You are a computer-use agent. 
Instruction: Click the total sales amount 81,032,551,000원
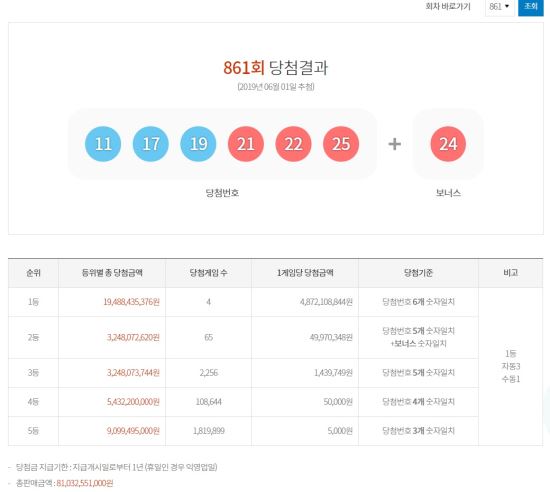pos(85,483)
